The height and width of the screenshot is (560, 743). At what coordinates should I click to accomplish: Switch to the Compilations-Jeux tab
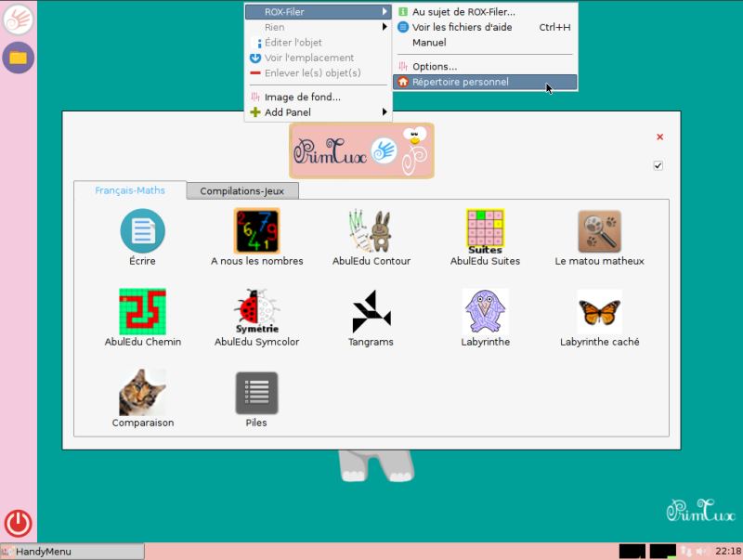[242, 191]
